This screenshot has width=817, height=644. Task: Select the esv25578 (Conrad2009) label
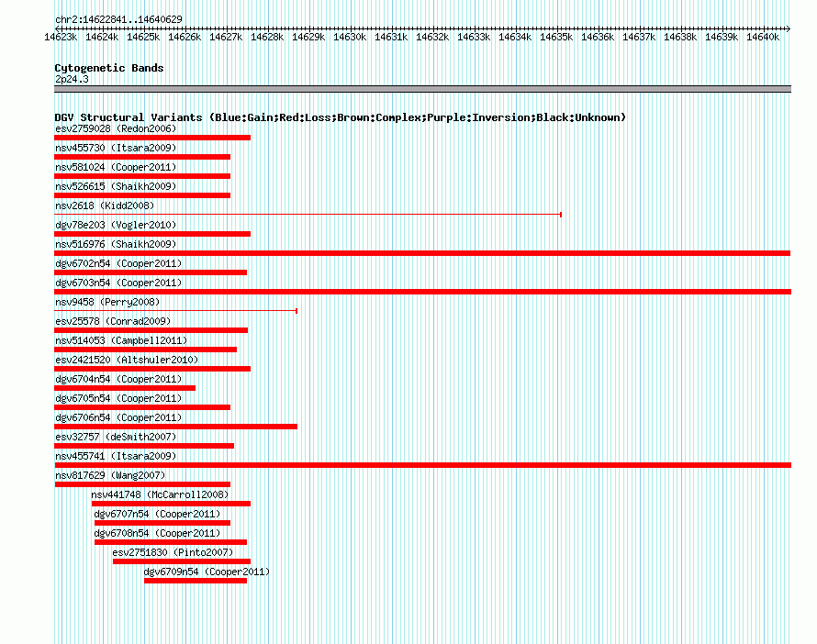(113, 321)
